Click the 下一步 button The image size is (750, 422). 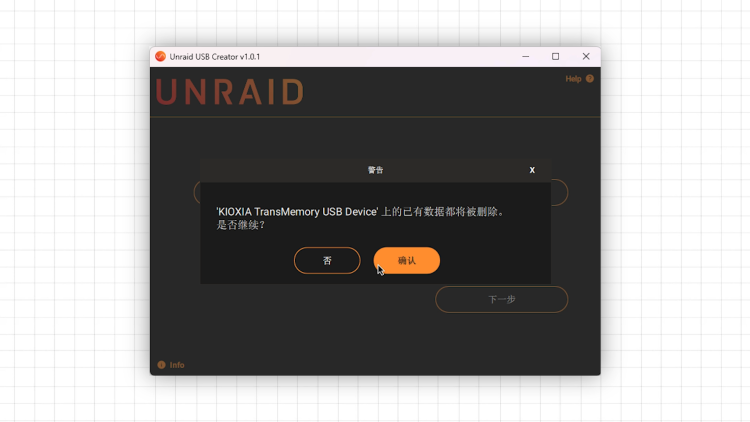tap(501, 300)
